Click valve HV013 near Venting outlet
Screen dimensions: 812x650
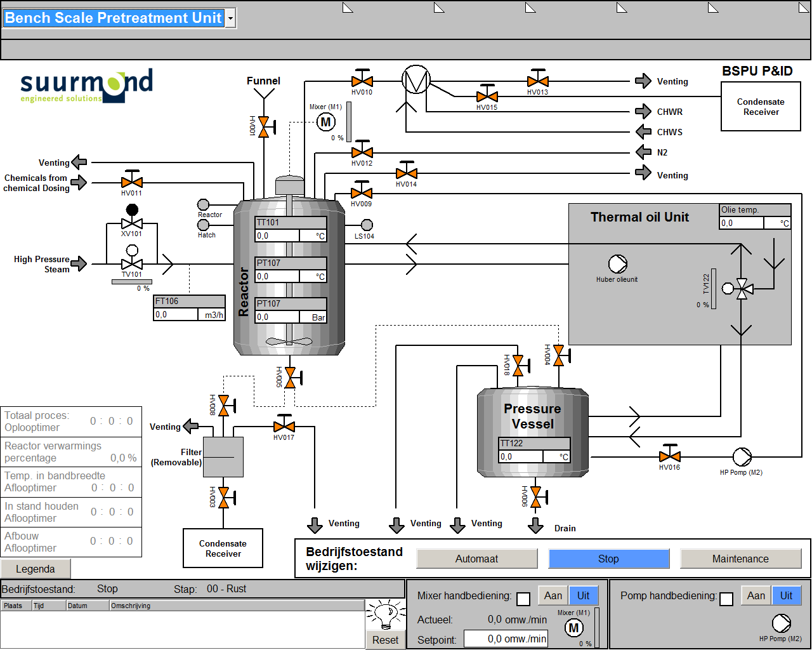click(x=538, y=80)
